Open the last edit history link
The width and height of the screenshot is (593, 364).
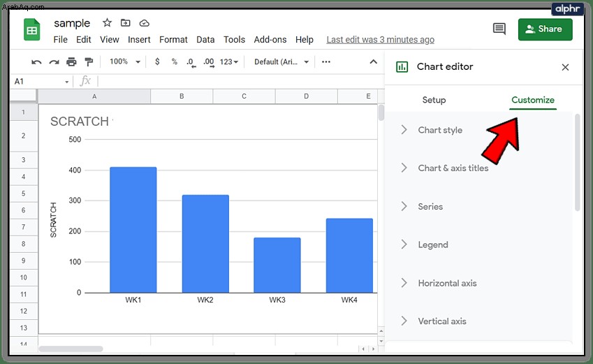[381, 40]
